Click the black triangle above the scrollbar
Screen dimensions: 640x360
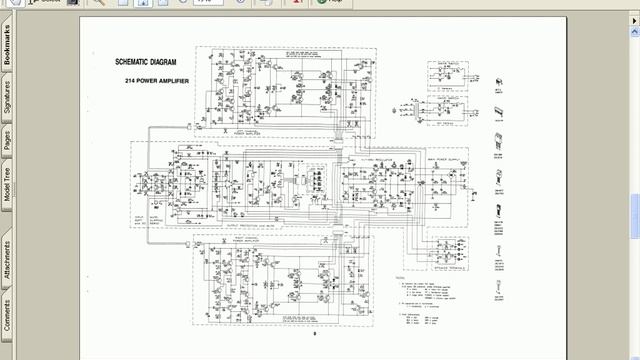click(635, 20)
